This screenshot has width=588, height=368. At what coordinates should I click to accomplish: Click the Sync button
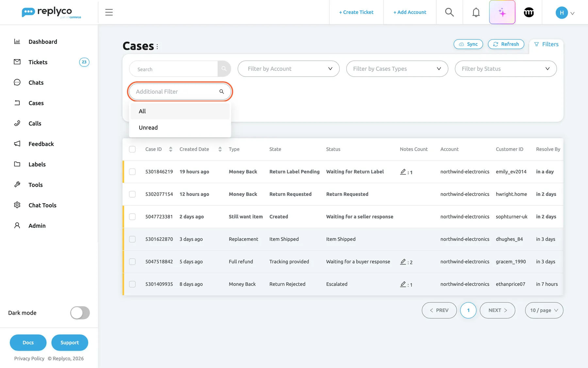tap(468, 44)
